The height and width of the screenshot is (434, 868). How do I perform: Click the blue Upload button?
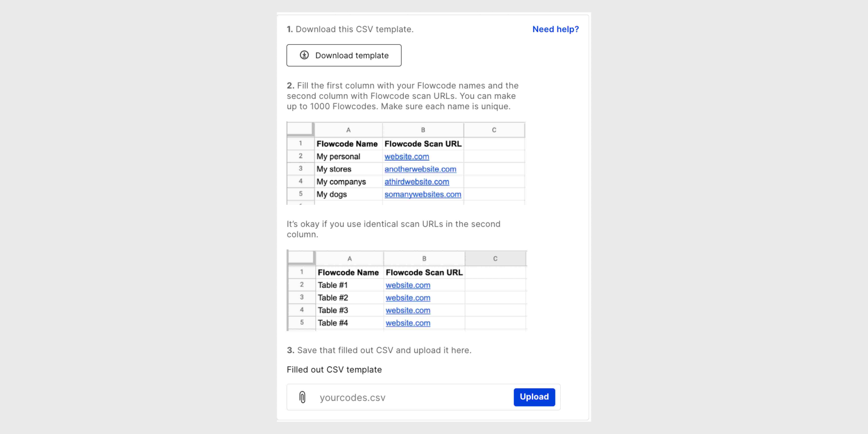[x=534, y=397]
